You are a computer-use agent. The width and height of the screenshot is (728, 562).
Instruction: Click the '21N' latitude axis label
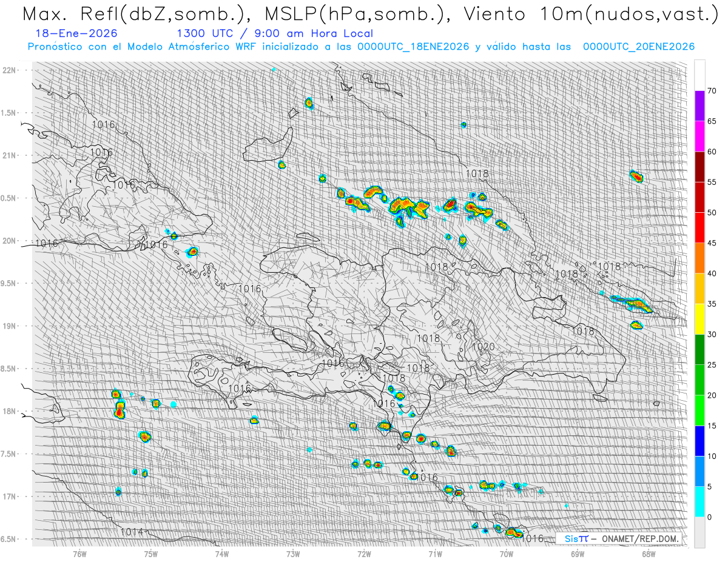click(x=9, y=155)
